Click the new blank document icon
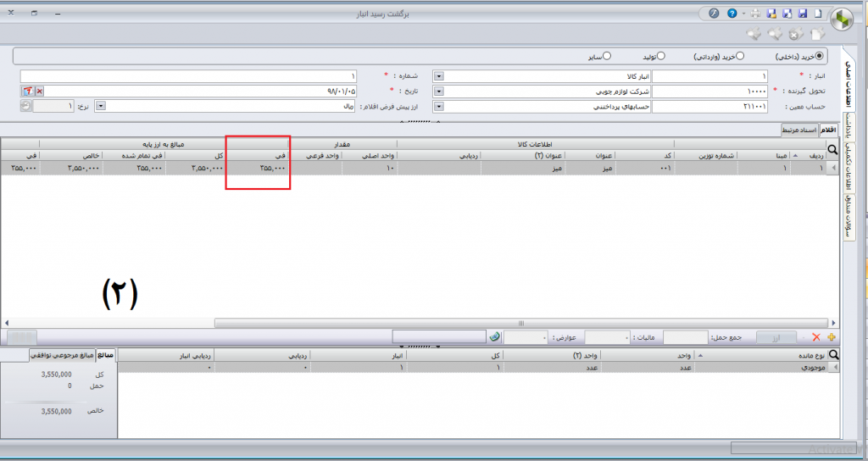 (x=819, y=14)
